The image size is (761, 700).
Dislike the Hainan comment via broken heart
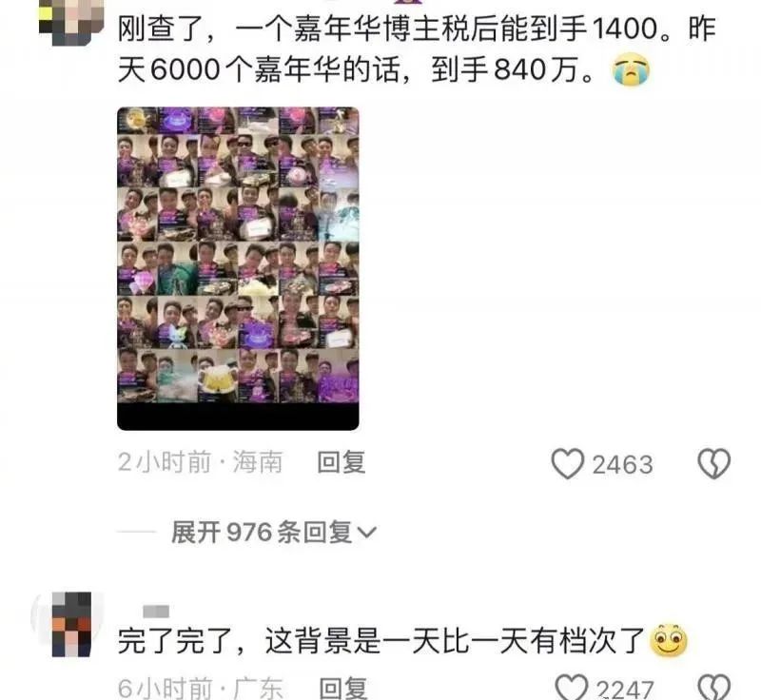(x=714, y=464)
